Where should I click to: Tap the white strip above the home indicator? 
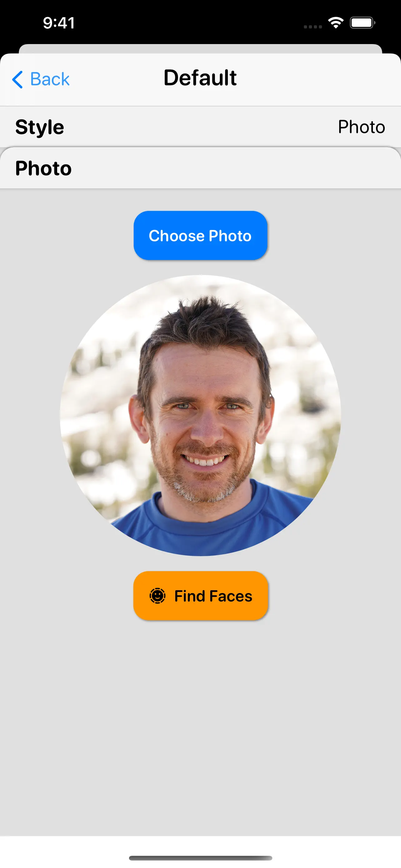[x=200, y=845]
